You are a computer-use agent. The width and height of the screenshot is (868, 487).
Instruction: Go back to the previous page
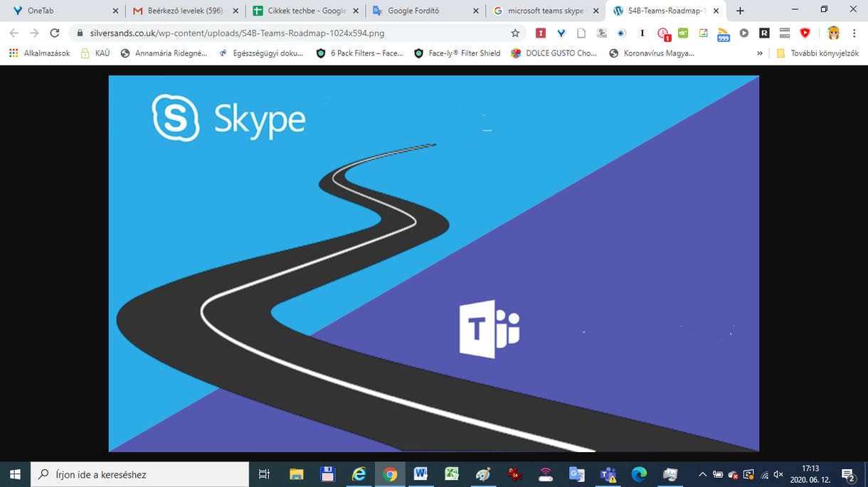(x=14, y=33)
